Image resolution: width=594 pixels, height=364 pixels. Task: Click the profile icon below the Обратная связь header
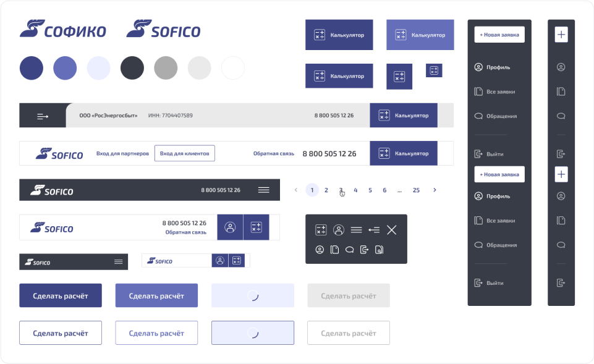(230, 227)
